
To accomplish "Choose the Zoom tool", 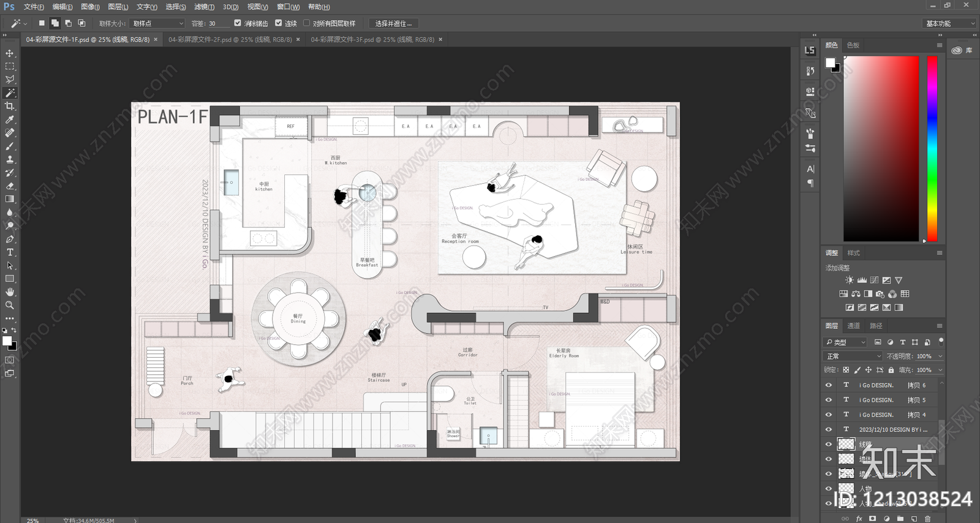I will pos(10,305).
